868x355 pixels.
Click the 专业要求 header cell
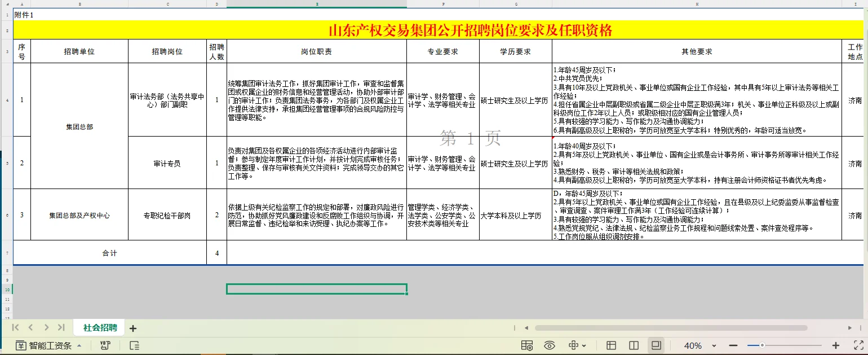coord(443,51)
